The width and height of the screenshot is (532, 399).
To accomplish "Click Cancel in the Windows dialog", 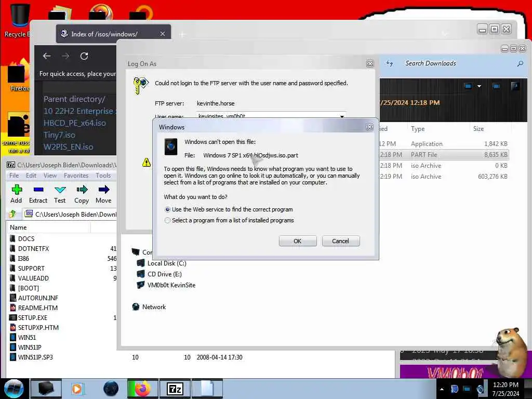I will 340,241.
